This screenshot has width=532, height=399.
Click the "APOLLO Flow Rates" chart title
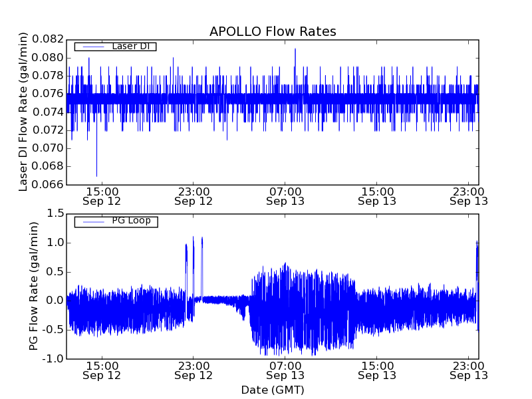coord(273,31)
